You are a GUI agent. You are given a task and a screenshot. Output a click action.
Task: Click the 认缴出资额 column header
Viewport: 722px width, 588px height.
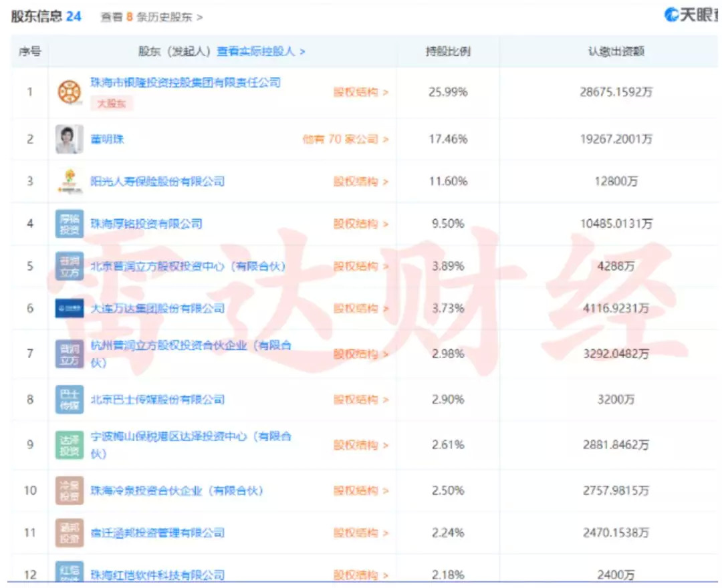(616, 51)
